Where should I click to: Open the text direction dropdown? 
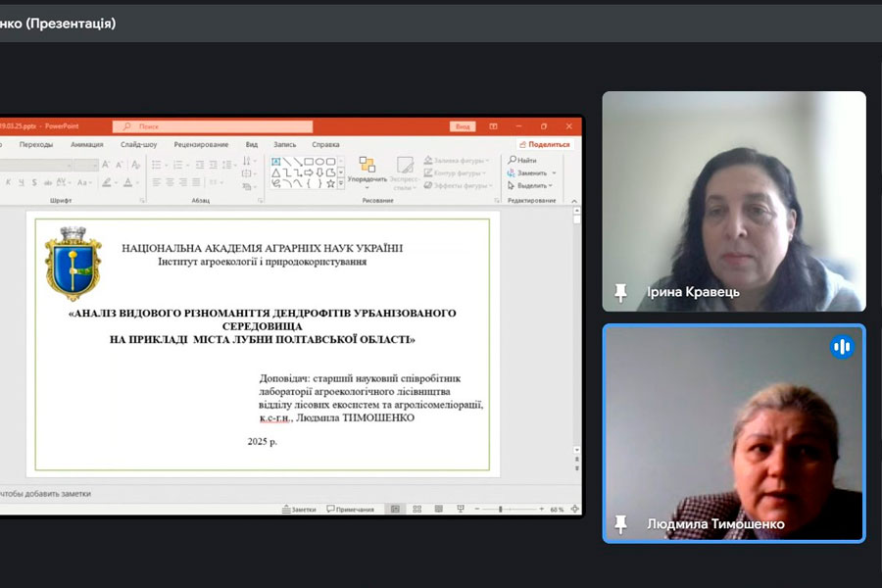pyautogui.click(x=249, y=161)
